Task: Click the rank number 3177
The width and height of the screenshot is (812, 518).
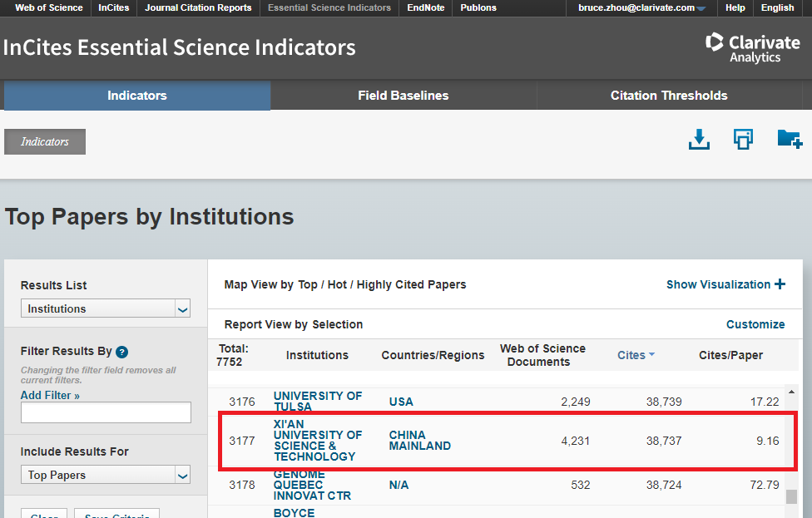Action: coord(242,441)
